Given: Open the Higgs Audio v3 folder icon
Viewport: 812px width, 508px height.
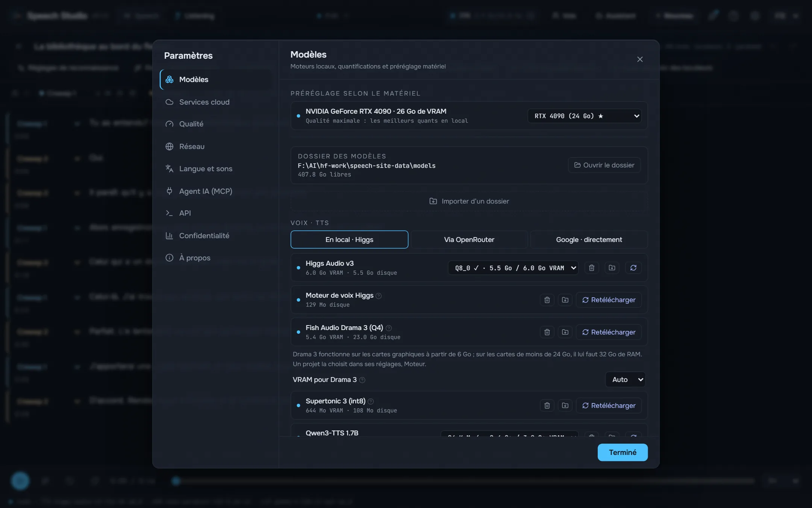Looking at the screenshot, I should click(612, 268).
